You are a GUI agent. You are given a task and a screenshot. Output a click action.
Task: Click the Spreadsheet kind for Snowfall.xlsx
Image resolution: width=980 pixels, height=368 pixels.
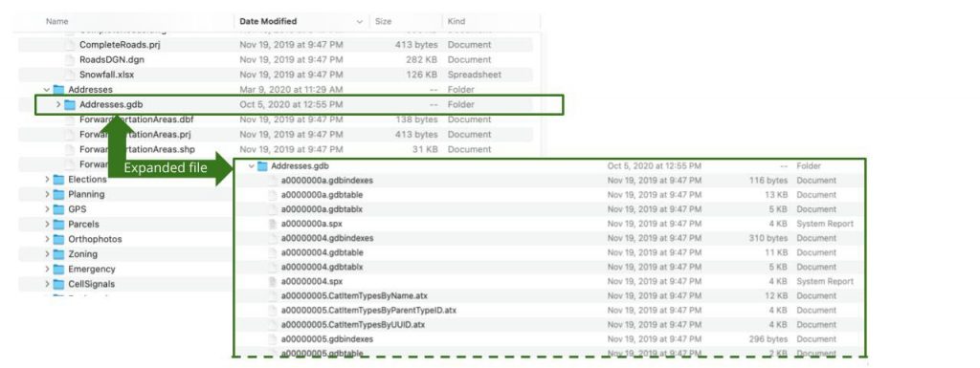(x=475, y=75)
